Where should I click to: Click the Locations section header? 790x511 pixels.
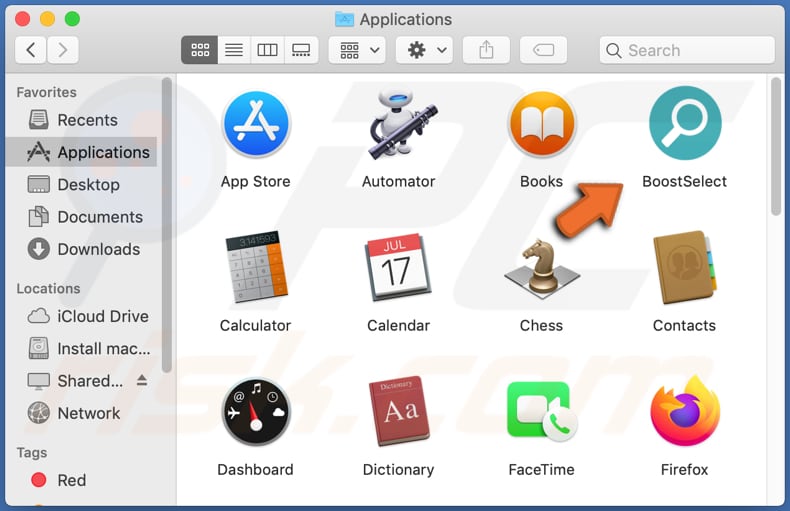(x=48, y=288)
